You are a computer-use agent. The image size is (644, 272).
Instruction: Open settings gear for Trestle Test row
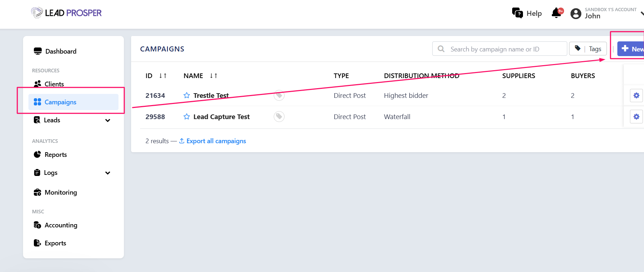coord(636,95)
